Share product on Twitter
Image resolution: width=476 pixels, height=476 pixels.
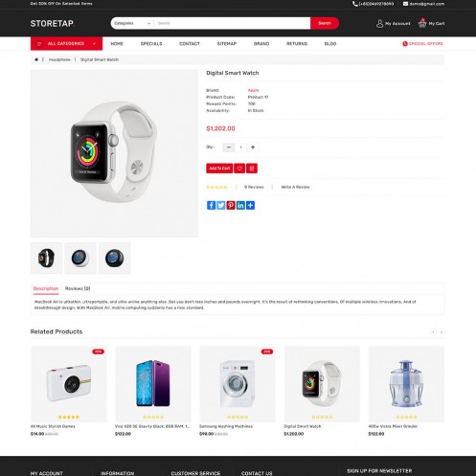pyautogui.click(x=221, y=205)
